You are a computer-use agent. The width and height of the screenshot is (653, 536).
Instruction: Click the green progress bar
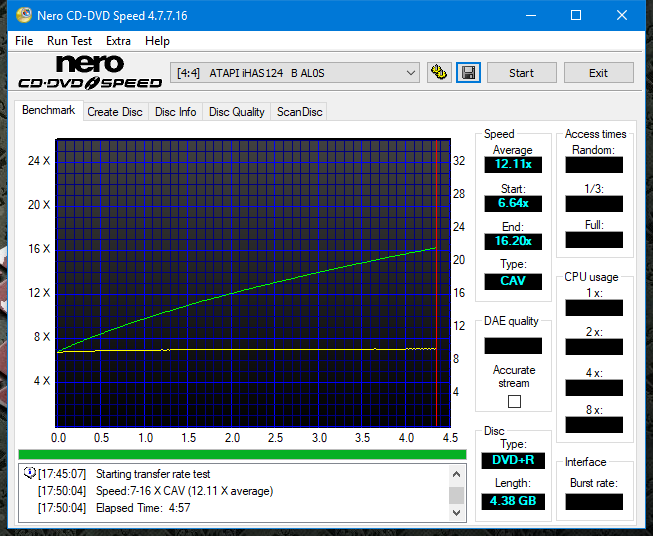coord(242,454)
